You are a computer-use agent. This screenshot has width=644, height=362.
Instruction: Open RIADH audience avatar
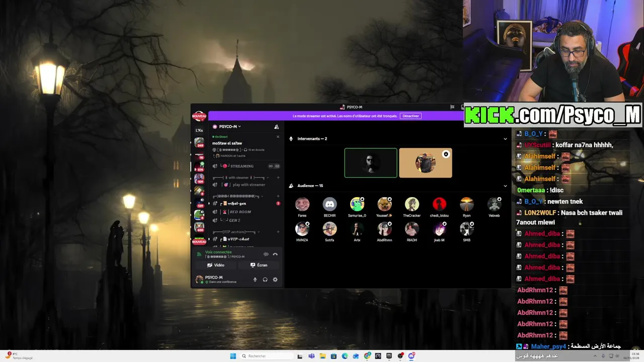412,229
